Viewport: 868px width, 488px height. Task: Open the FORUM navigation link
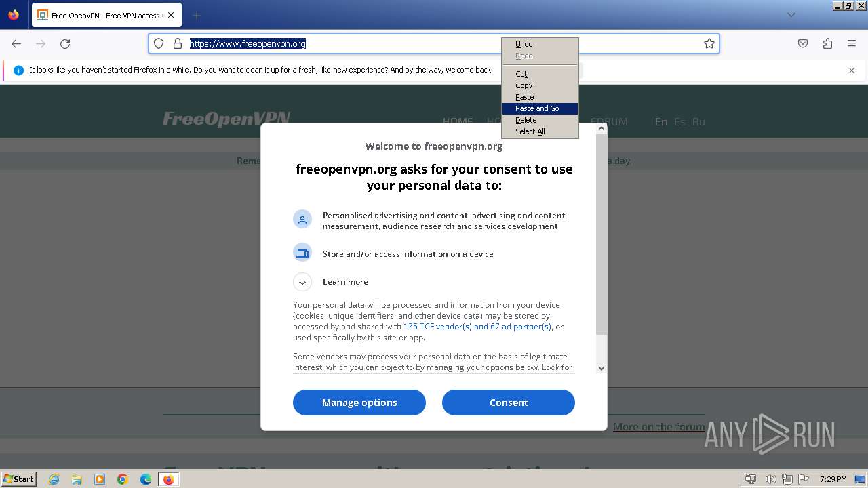(x=609, y=122)
